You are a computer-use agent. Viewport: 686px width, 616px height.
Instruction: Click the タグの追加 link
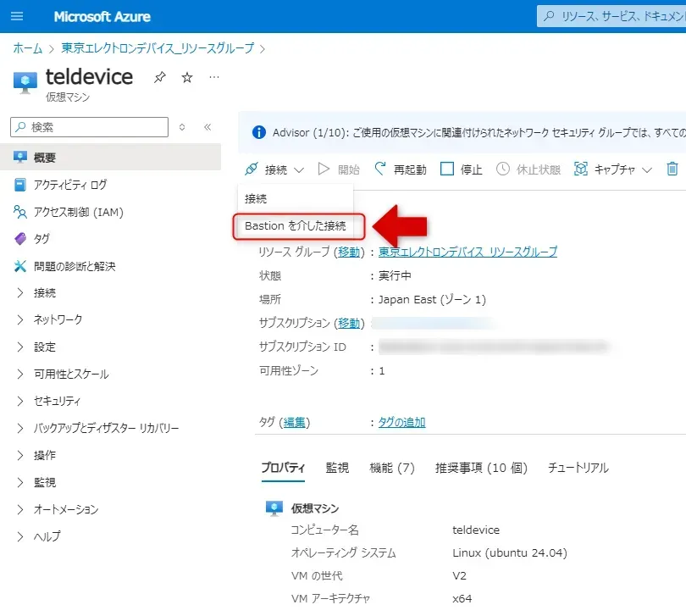(x=401, y=422)
